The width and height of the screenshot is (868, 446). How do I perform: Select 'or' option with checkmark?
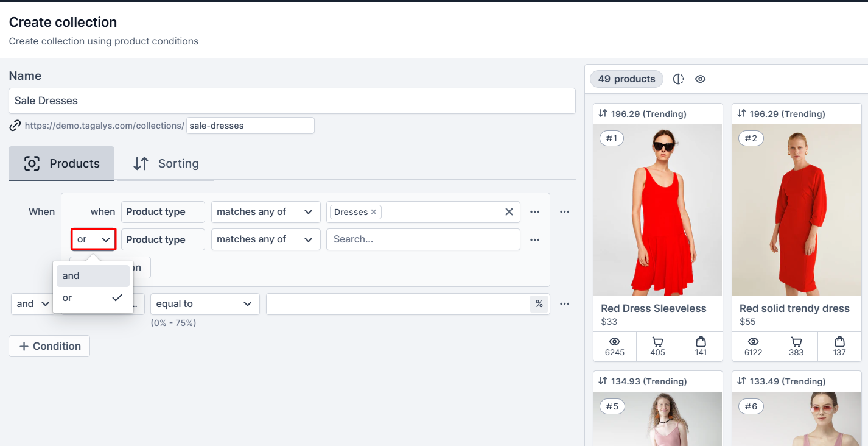pos(93,298)
